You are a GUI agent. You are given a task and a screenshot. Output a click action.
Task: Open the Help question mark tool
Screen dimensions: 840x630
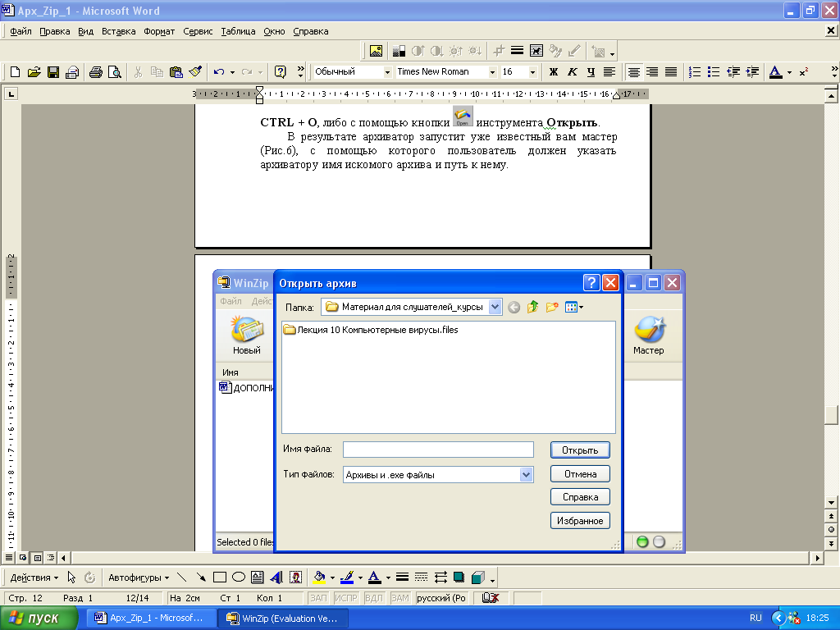pyautogui.click(x=281, y=72)
